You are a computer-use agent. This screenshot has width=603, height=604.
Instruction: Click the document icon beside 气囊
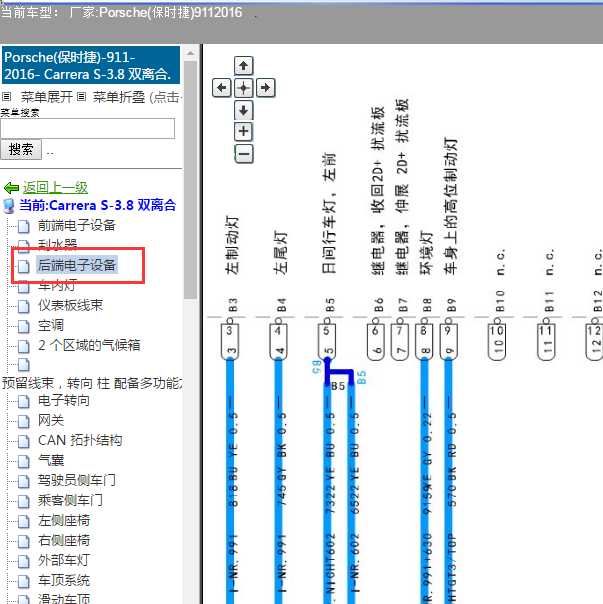pyautogui.click(x=24, y=461)
